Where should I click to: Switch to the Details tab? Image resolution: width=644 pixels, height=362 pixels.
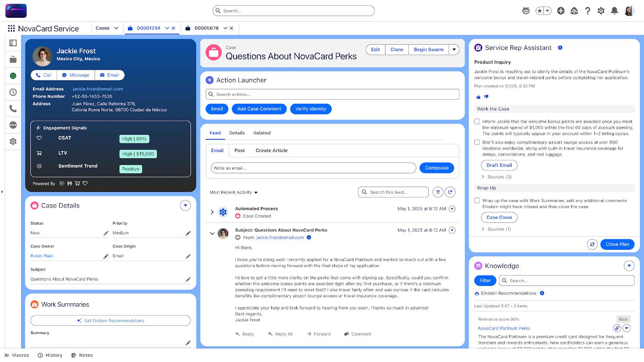pos(237,133)
